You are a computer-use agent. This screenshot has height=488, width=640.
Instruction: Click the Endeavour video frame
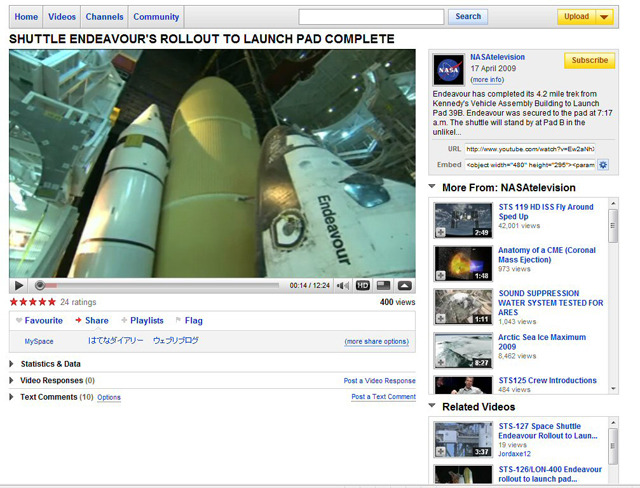(212, 164)
